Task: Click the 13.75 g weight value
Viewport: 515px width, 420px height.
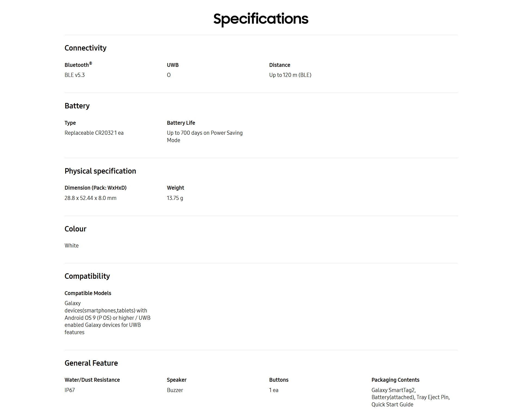Action: pos(175,198)
